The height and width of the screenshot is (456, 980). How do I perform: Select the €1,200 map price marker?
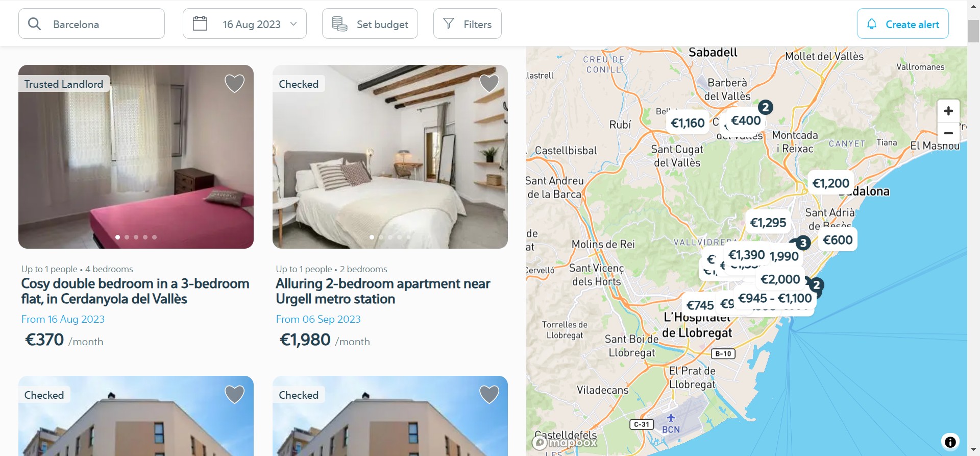[830, 183]
